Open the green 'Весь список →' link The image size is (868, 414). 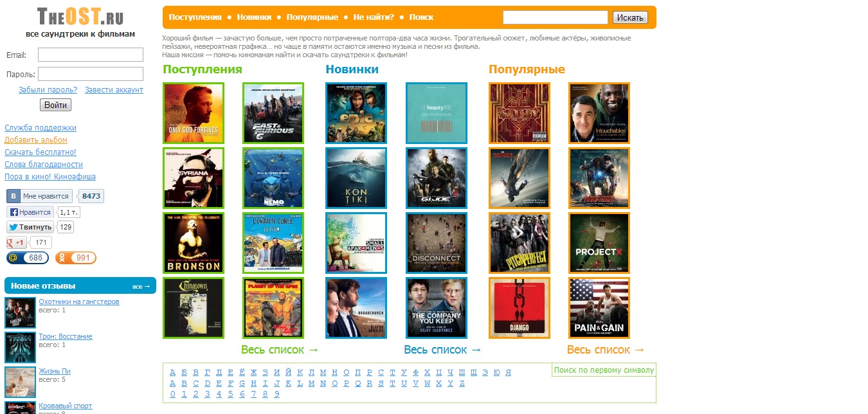tap(280, 350)
